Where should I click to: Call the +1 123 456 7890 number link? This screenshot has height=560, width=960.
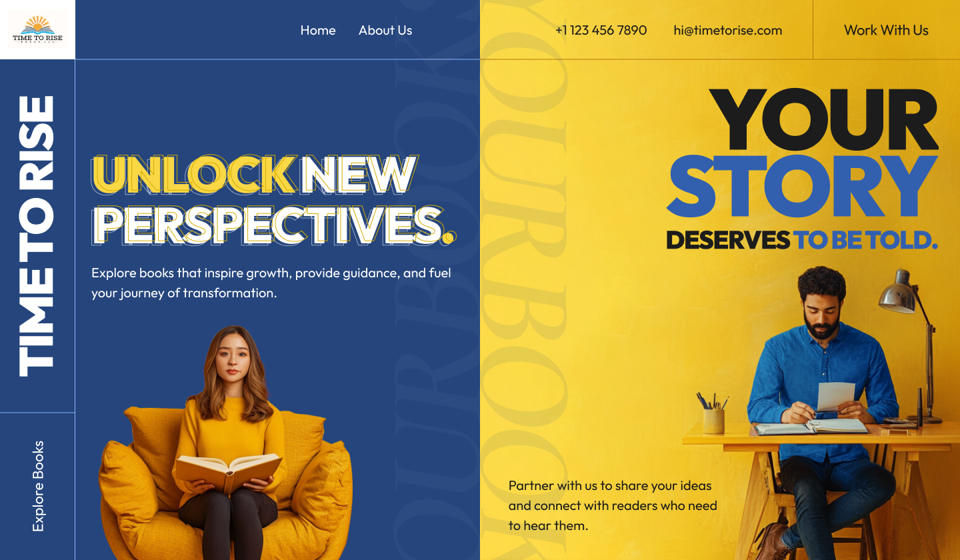click(x=601, y=30)
